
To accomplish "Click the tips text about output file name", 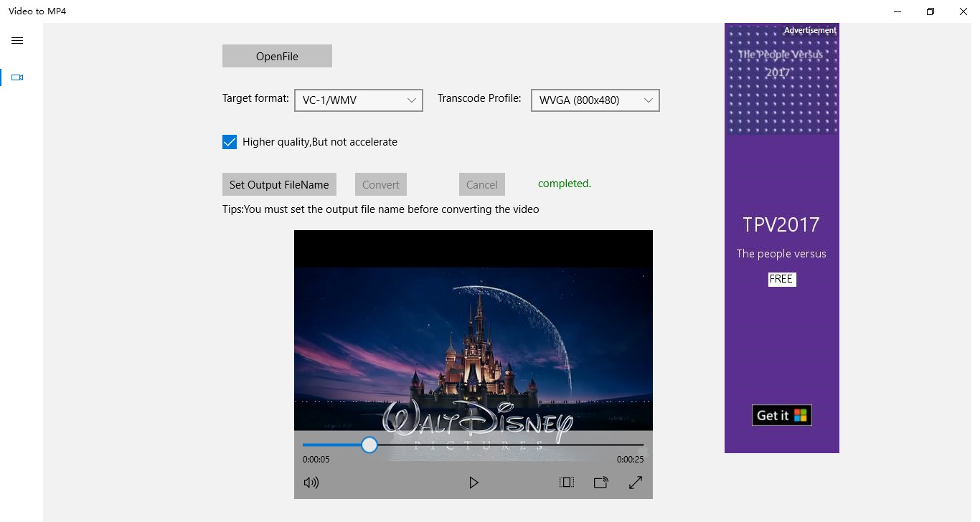I will [381, 209].
